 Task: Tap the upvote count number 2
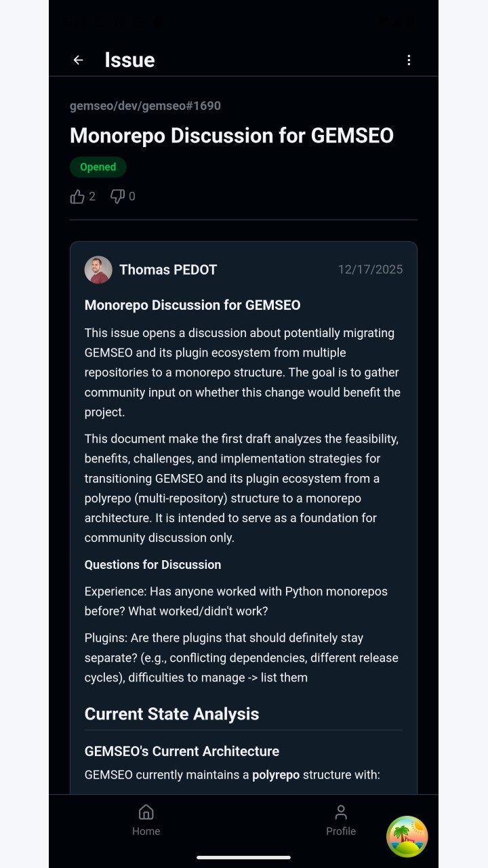pos(92,197)
